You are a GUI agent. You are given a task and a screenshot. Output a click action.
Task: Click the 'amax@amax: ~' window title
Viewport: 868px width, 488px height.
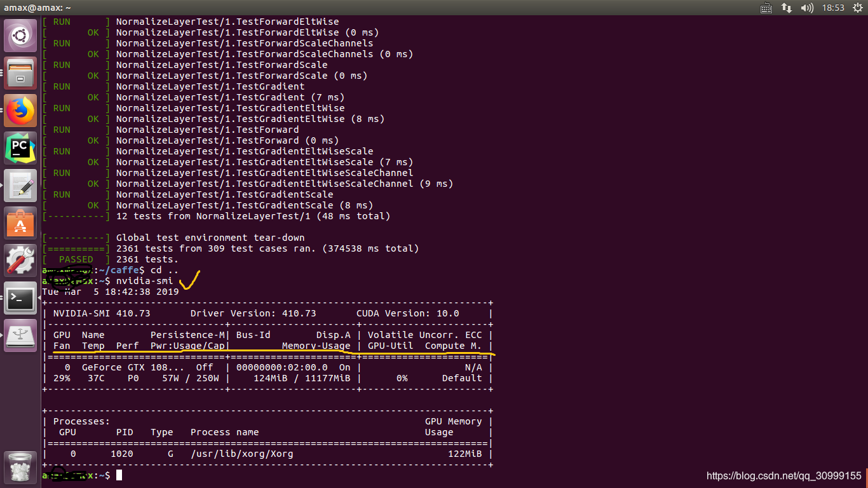point(37,8)
